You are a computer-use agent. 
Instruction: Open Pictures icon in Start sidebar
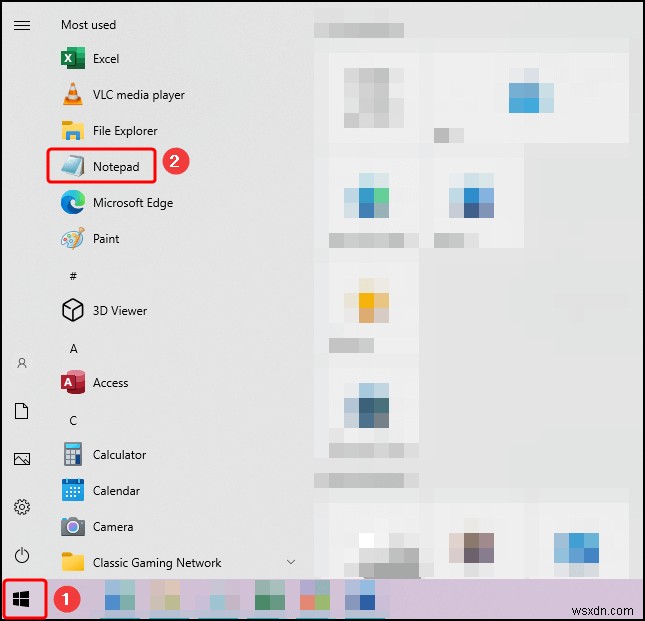[x=22, y=459]
